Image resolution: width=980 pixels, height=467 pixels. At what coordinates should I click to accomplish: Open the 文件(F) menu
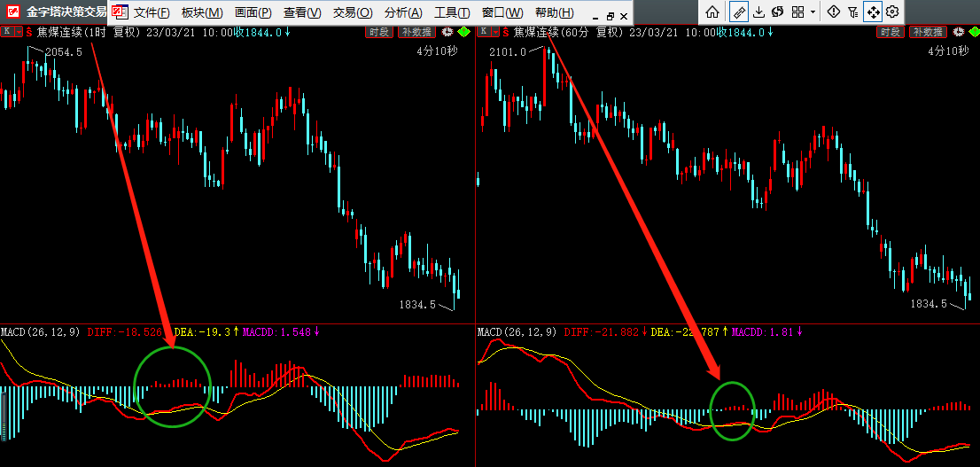(152, 13)
